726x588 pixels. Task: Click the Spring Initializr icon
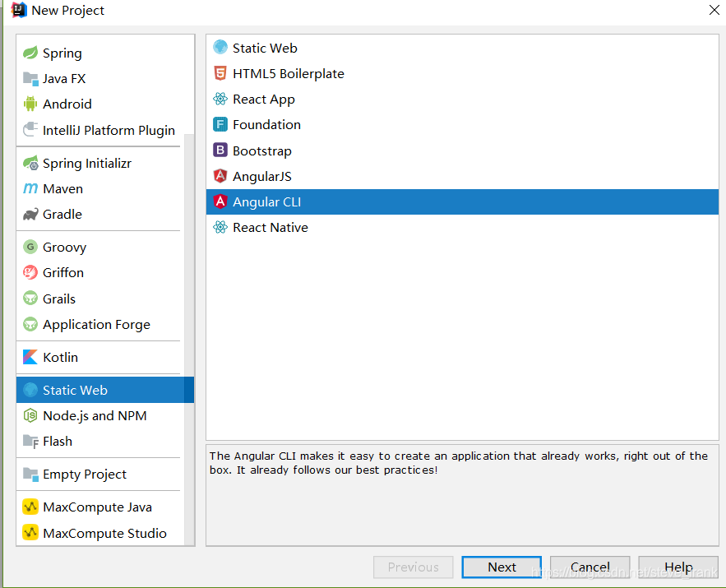(30, 163)
